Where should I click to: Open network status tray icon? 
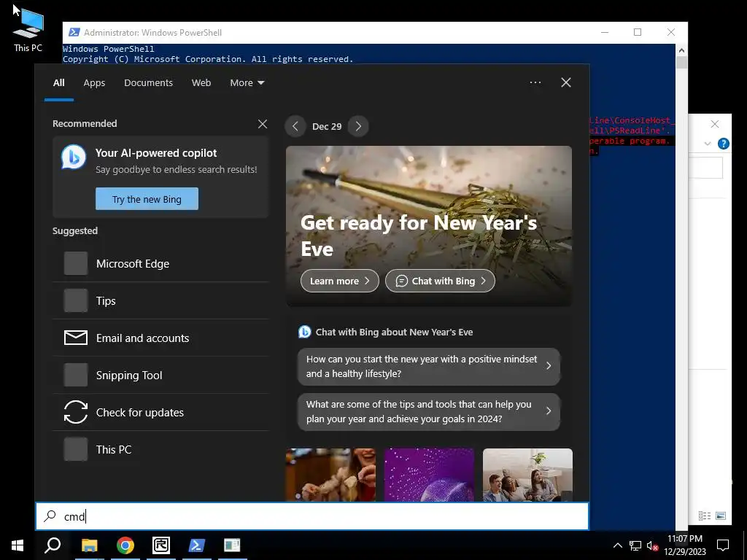pos(635,545)
